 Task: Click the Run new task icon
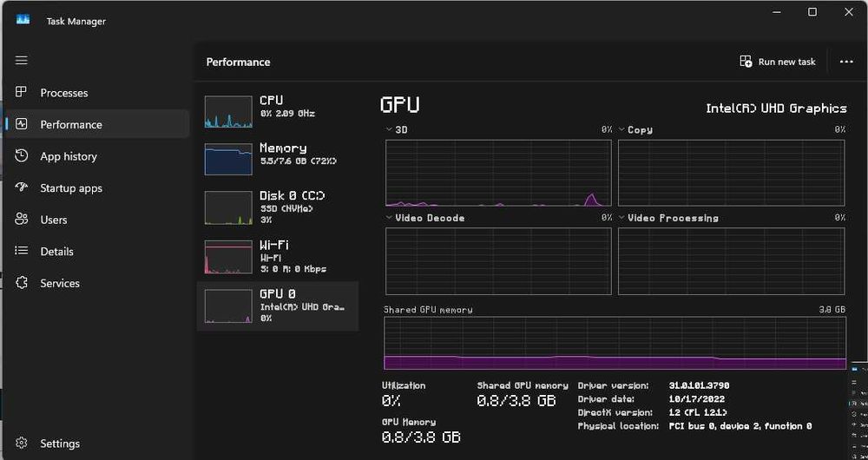746,61
